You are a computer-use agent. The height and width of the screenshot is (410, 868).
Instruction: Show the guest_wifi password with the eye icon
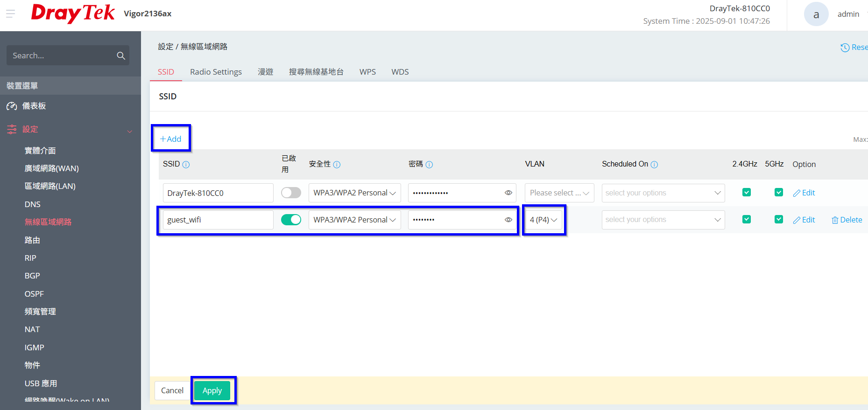508,220
